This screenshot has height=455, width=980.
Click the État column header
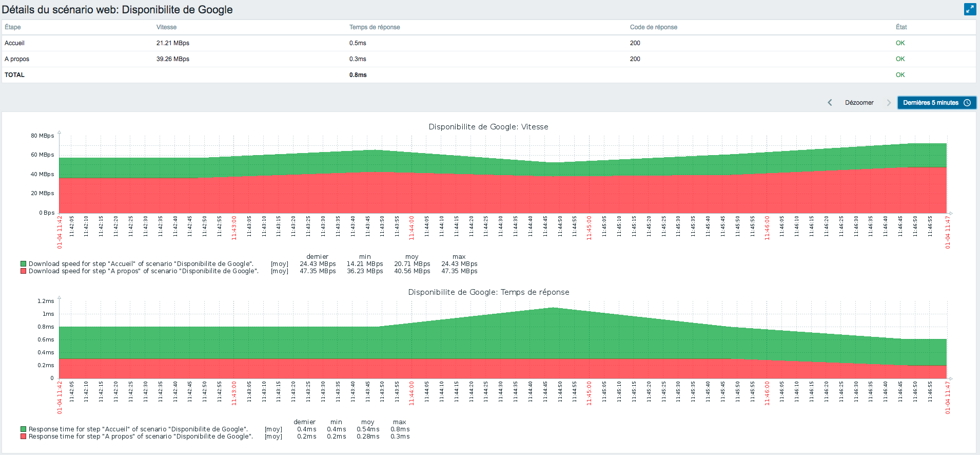pyautogui.click(x=901, y=27)
